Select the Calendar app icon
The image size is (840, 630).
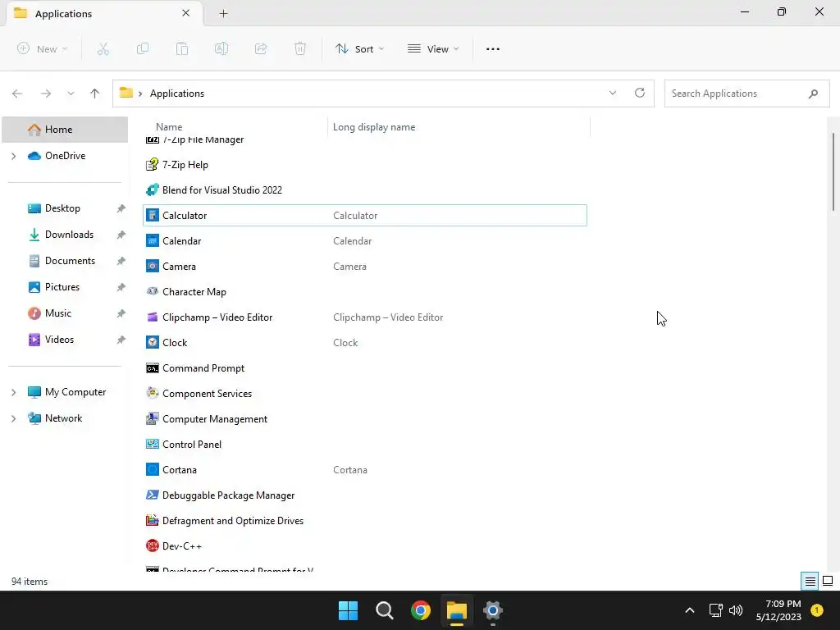coord(152,240)
